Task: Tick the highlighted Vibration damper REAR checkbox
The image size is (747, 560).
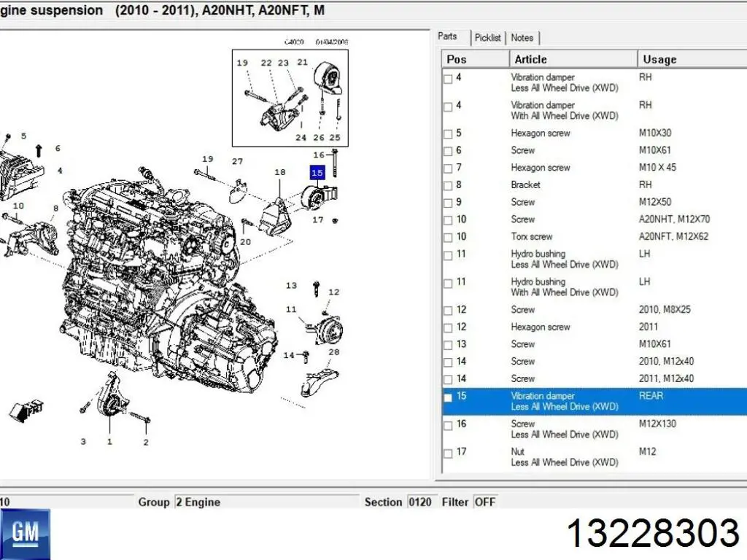Action: tap(448, 397)
